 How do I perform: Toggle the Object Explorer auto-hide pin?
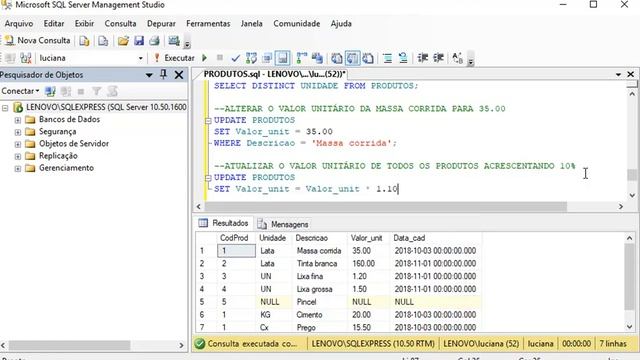163,75
